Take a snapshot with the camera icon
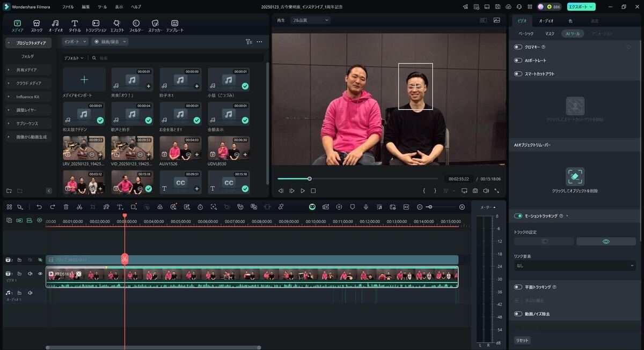 pos(475,191)
